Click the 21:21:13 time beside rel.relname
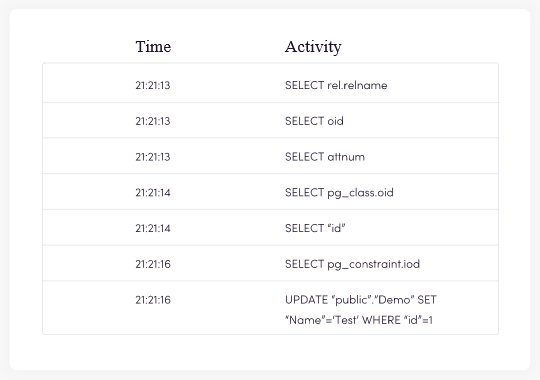This screenshot has width=540, height=380. (153, 85)
